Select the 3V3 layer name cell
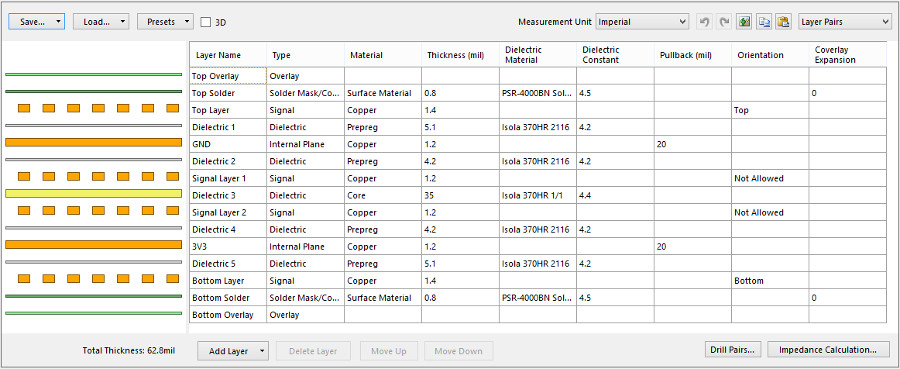The image size is (900, 369). (228, 247)
